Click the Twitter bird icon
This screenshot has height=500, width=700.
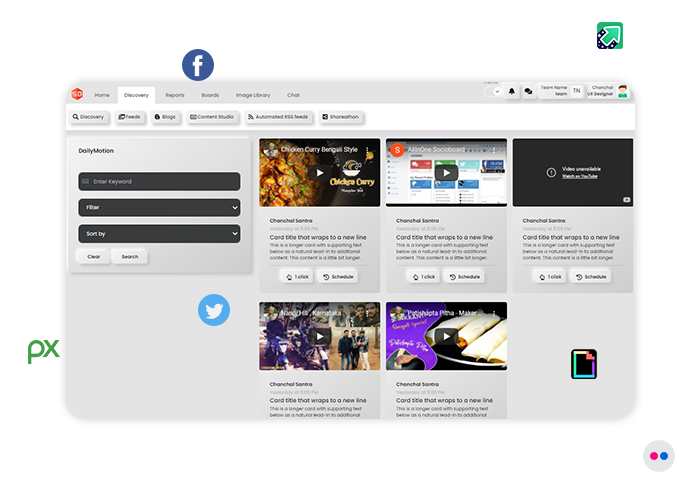tap(213, 310)
